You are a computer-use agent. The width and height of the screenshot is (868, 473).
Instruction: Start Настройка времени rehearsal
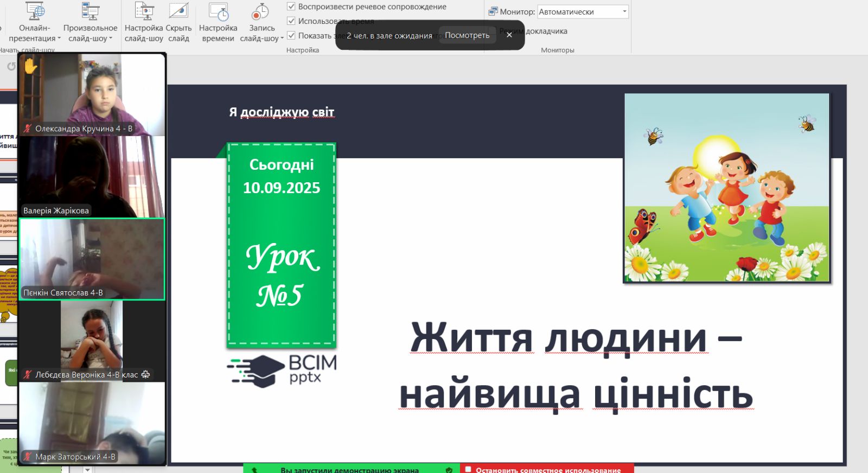click(218, 22)
